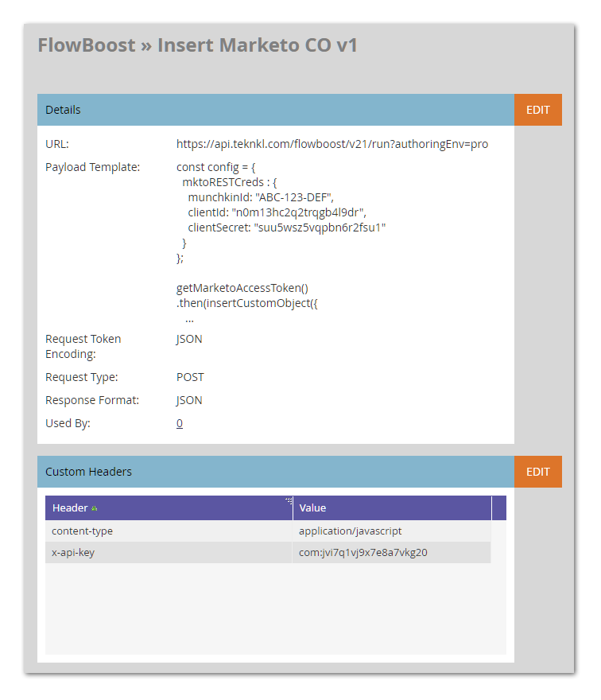This screenshot has height=700, width=601.
Task: Click EDIT button in Custom Headers section
Action: pyautogui.click(x=537, y=472)
